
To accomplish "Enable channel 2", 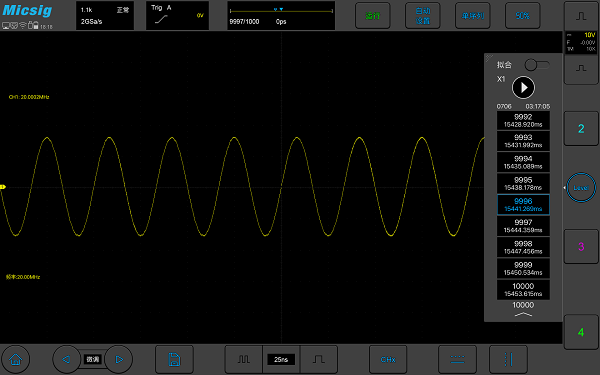I will (581, 129).
